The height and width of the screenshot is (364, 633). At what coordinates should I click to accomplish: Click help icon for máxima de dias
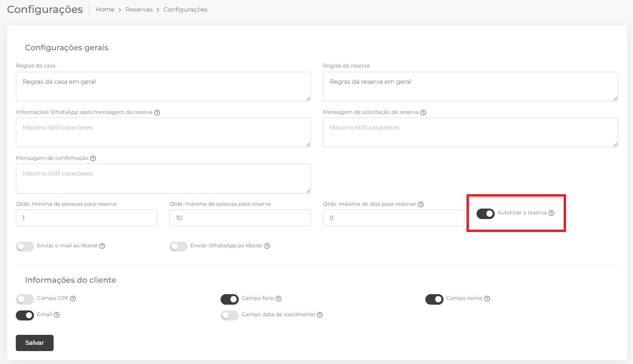coord(421,204)
